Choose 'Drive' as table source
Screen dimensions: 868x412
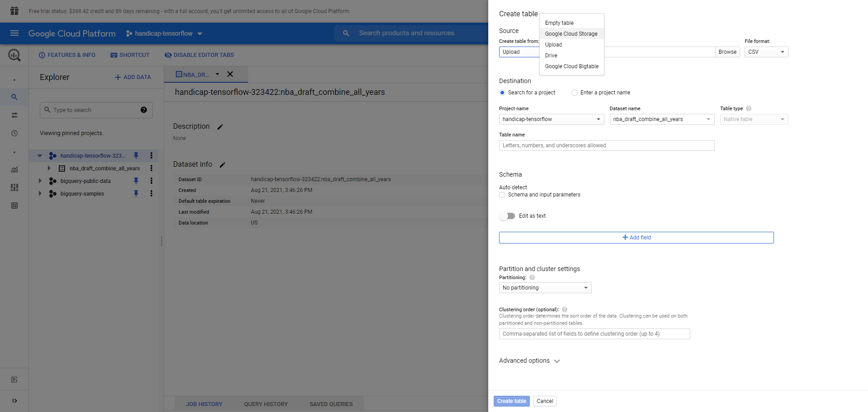coord(572,56)
